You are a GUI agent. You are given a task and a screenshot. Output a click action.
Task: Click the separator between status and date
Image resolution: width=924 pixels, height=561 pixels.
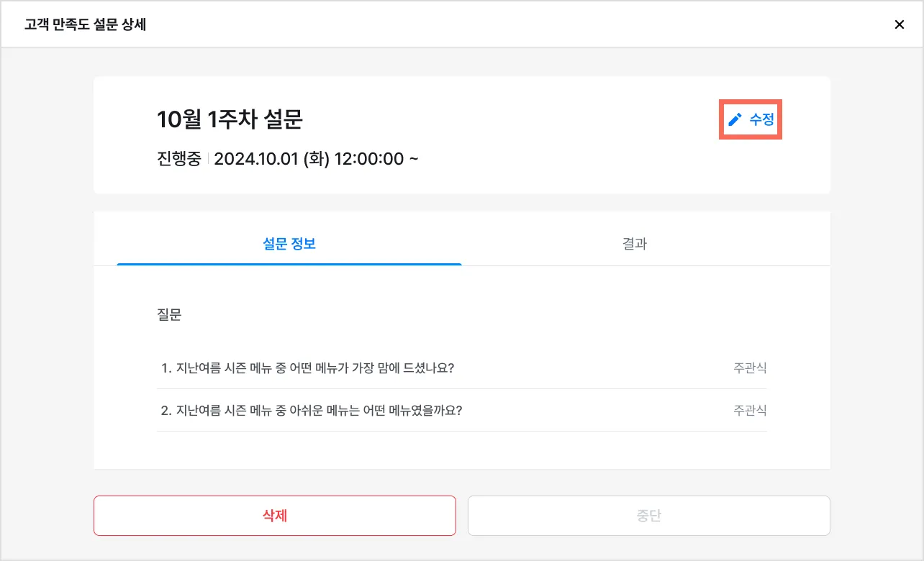pyautogui.click(x=208, y=159)
